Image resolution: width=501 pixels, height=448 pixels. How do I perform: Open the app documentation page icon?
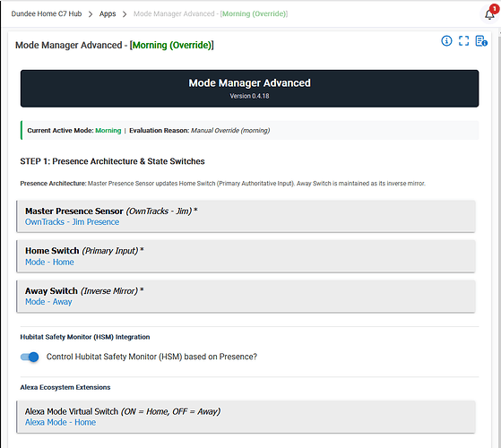click(x=481, y=41)
